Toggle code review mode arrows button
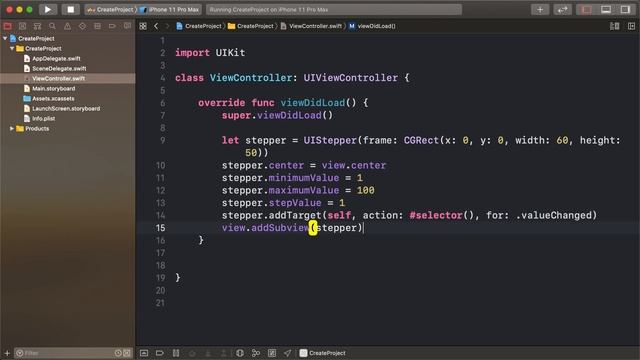Image resolution: width=640 pixels, height=360 pixels. coord(562,9)
